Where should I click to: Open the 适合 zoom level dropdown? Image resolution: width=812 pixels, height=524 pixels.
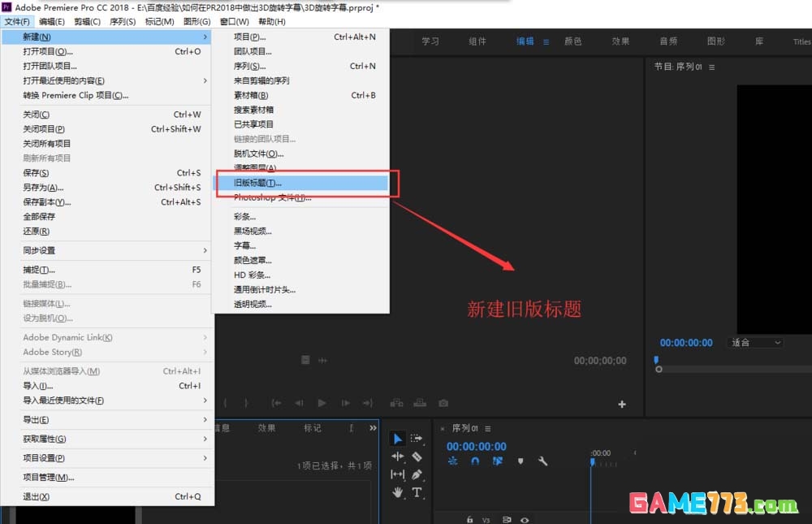755,343
